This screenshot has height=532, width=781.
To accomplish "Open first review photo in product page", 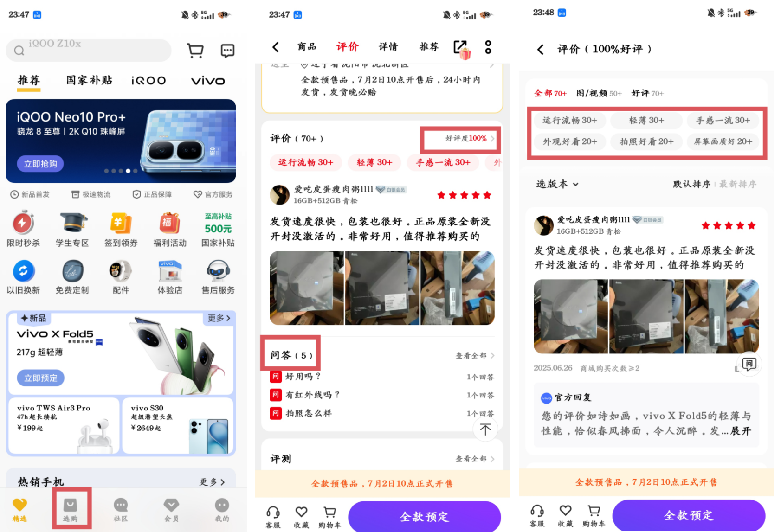I will pyautogui.click(x=307, y=288).
